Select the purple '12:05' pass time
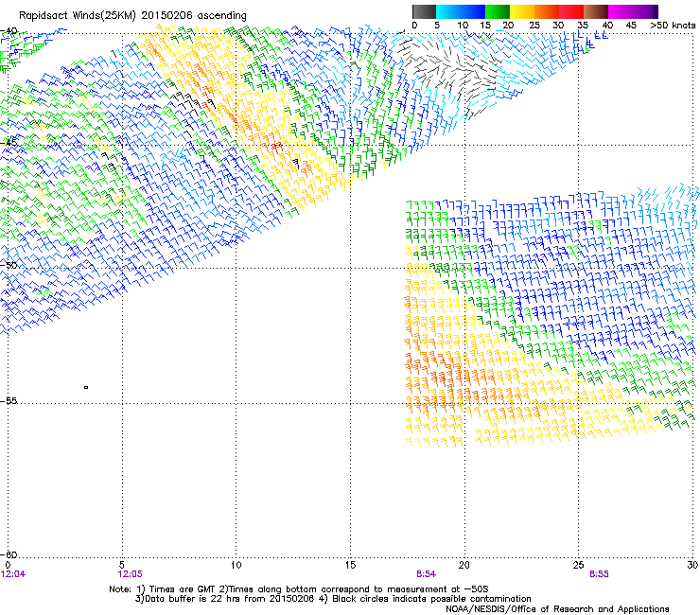The width and height of the screenshot is (700, 615). click(x=130, y=574)
